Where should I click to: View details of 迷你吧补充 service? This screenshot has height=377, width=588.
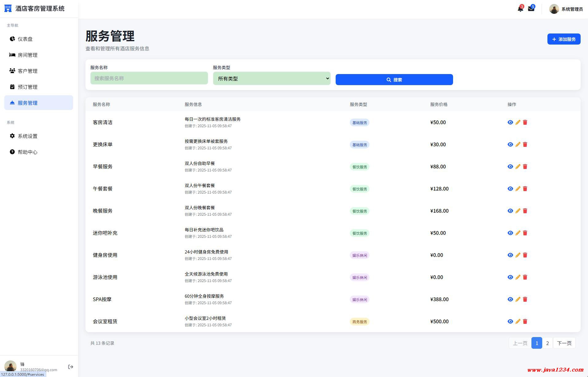pos(510,233)
